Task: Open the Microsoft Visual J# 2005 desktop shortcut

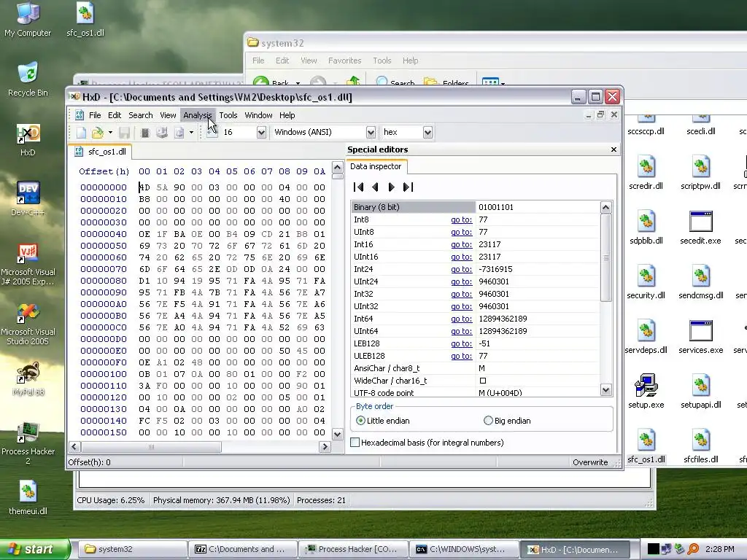Action: tap(28, 265)
